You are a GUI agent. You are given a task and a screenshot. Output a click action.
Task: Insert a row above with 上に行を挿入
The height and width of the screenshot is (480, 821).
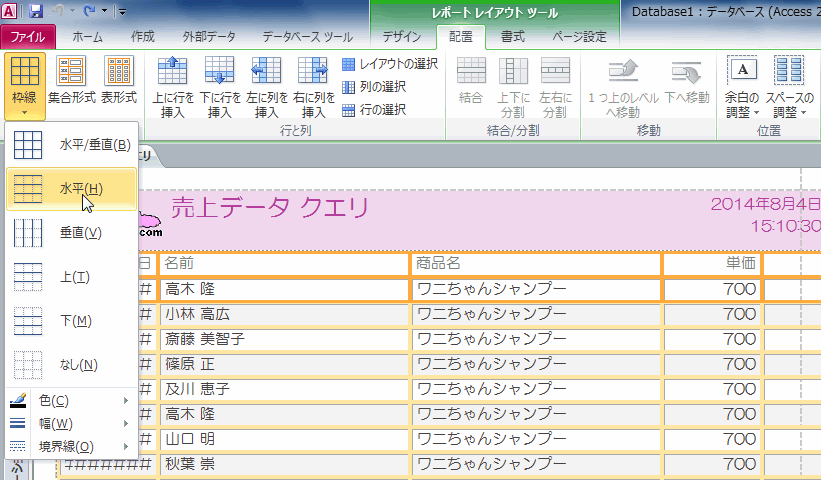(x=173, y=87)
